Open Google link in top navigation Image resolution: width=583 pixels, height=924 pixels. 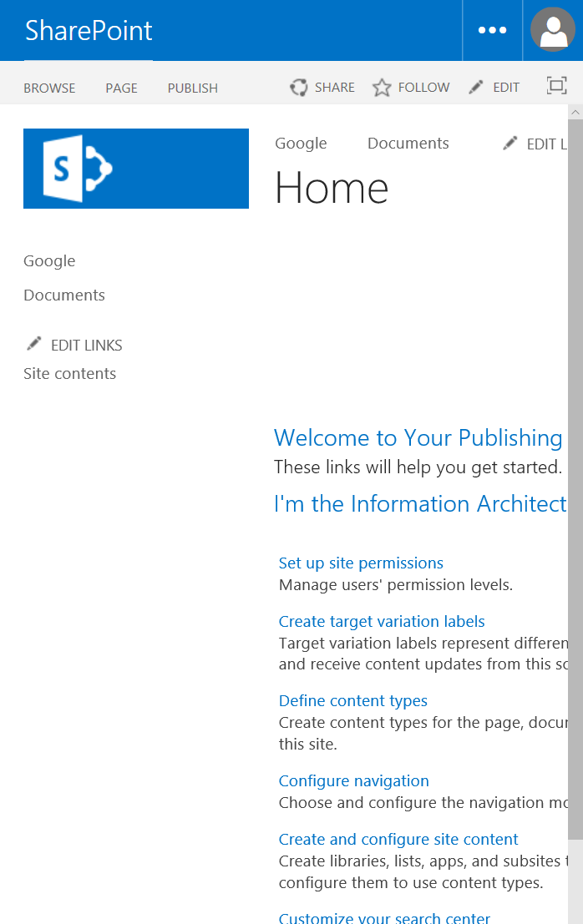coord(301,144)
